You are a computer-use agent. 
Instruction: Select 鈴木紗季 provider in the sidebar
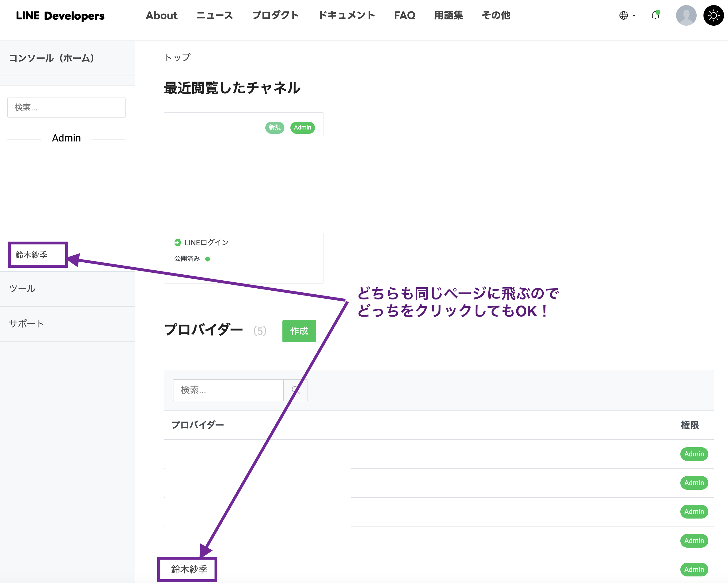(x=31, y=255)
